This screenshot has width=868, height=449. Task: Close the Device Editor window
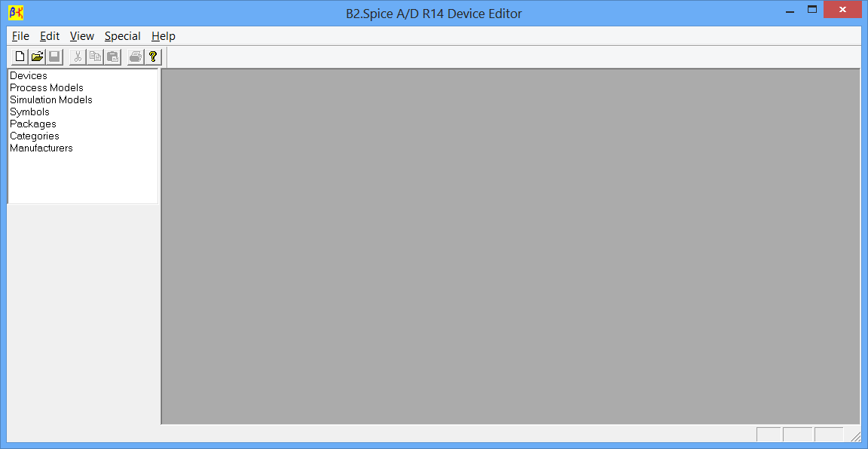tap(842, 9)
